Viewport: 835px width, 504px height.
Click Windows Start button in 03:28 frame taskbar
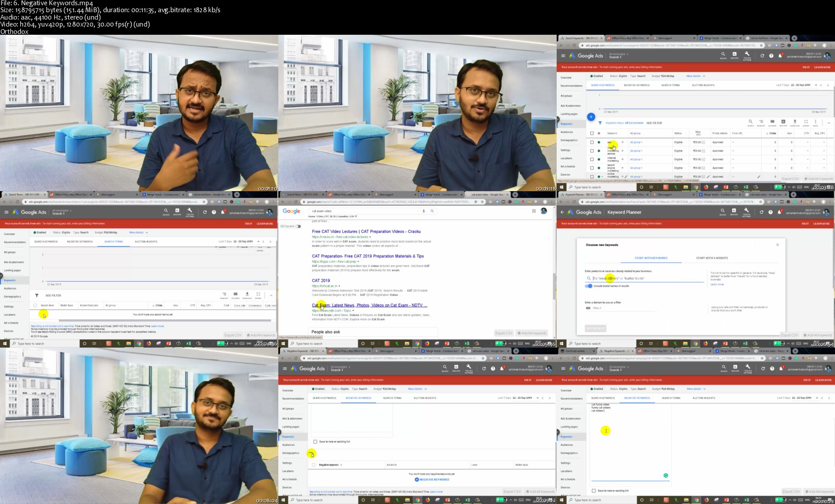(561, 187)
